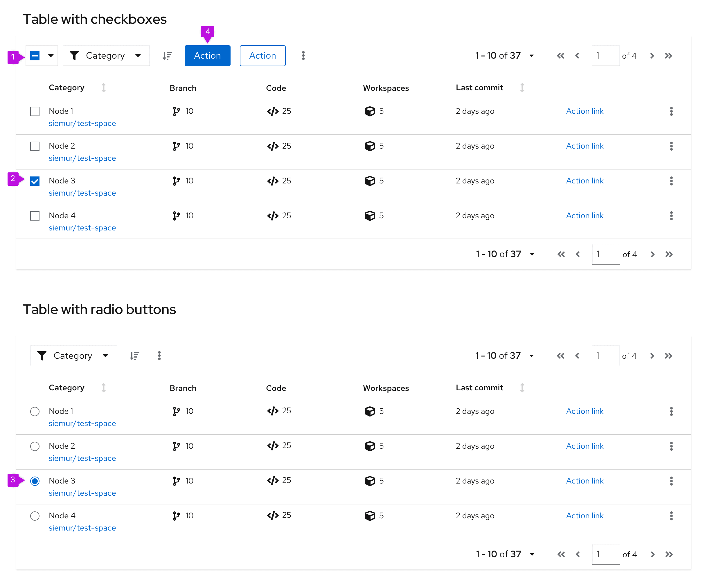Click sort icon in radio table toolbar
This screenshot has width=705, height=588.
[x=135, y=356]
